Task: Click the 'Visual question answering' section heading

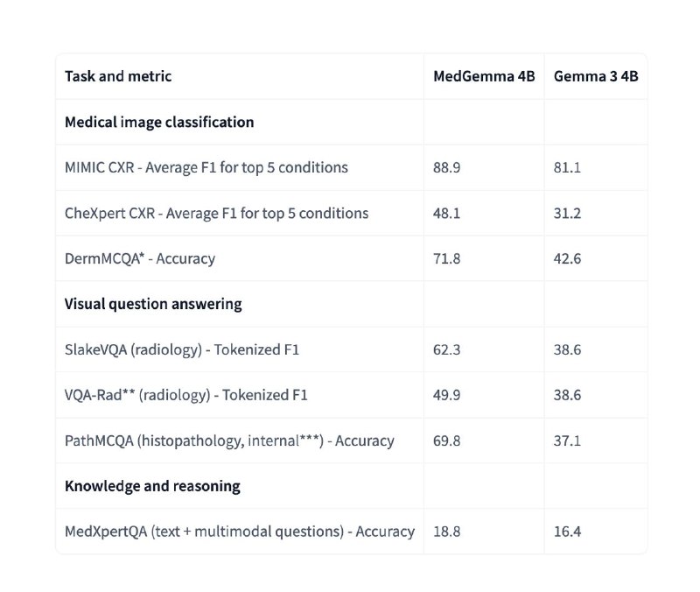Action: pyautogui.click(x=153, y=304)
